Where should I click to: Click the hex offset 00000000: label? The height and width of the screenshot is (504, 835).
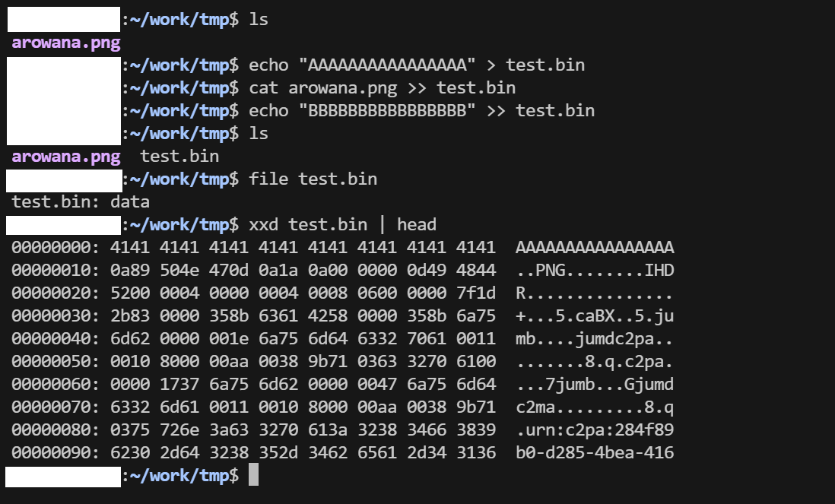pos(56,248)
